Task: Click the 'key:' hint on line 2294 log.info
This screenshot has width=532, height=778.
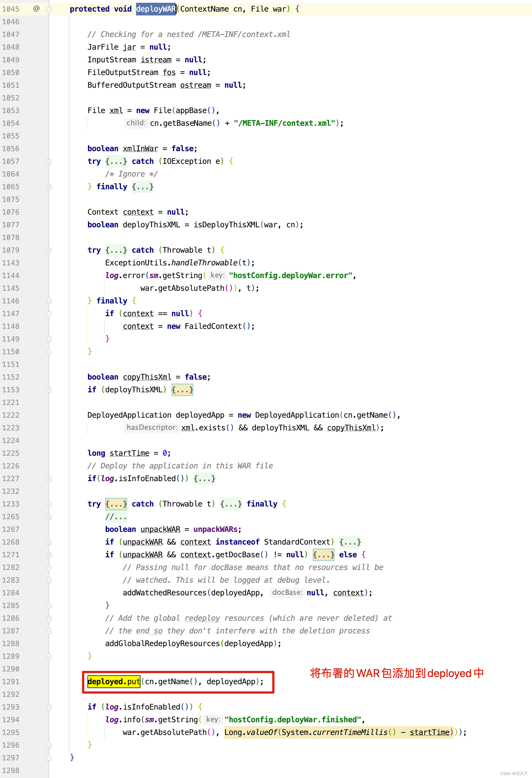Action: 213,720
